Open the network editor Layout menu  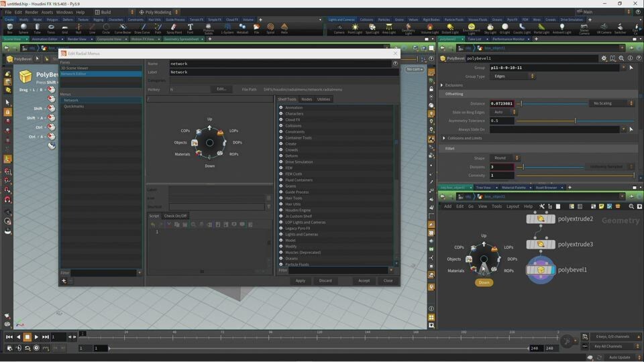coord(512,206)
